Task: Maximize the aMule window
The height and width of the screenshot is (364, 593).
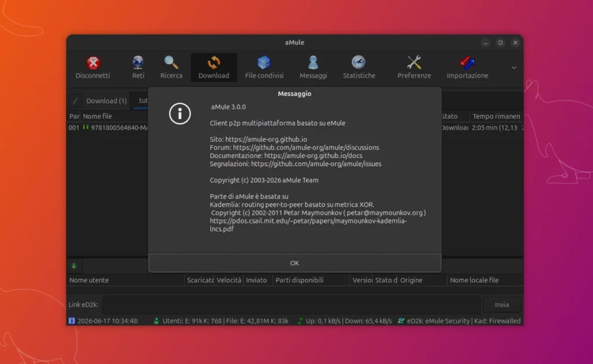Action: click(x=500, y=43)
